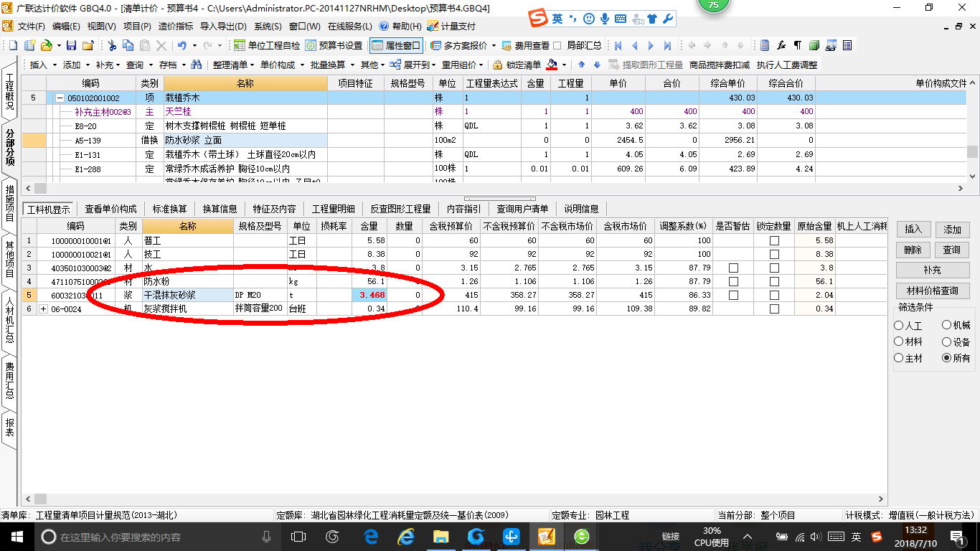Switch to the 标准换算 tab
The height and width of the screenshot is (551, 980).
pos(170,209)
